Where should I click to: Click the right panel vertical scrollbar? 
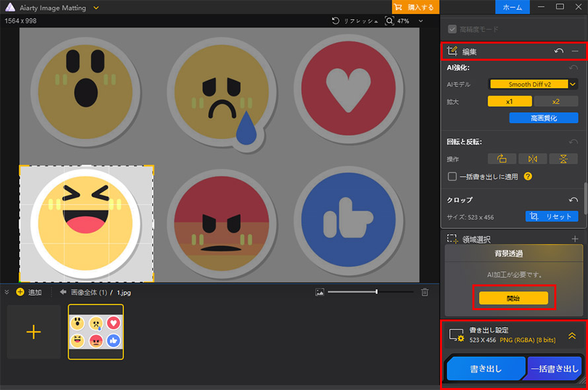[x=585, y=199]
